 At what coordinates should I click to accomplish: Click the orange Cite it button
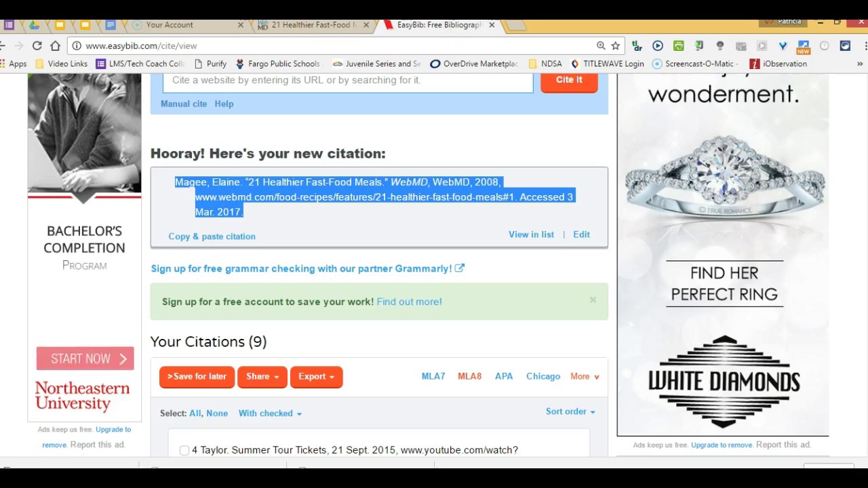click(569, 81)
